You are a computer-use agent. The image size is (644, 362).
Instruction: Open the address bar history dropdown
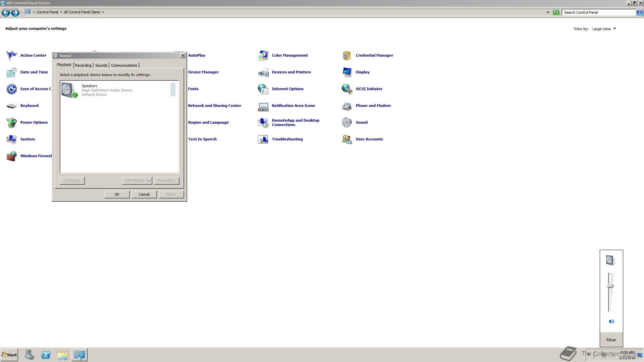coord(548,12)
